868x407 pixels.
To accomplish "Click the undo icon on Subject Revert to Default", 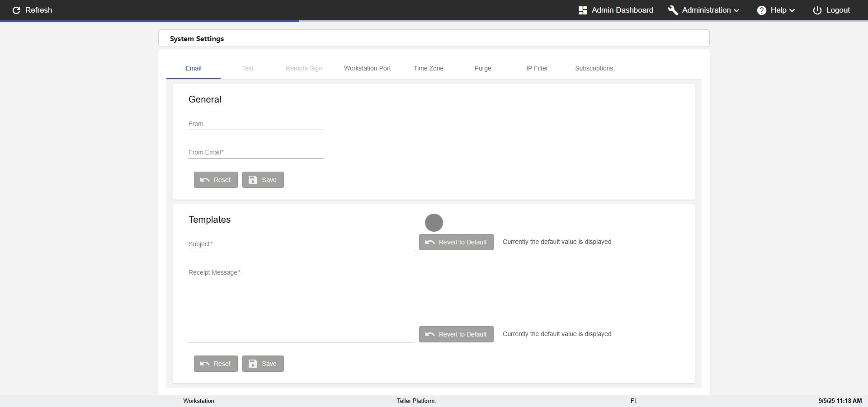I will [x=430, y=242].
